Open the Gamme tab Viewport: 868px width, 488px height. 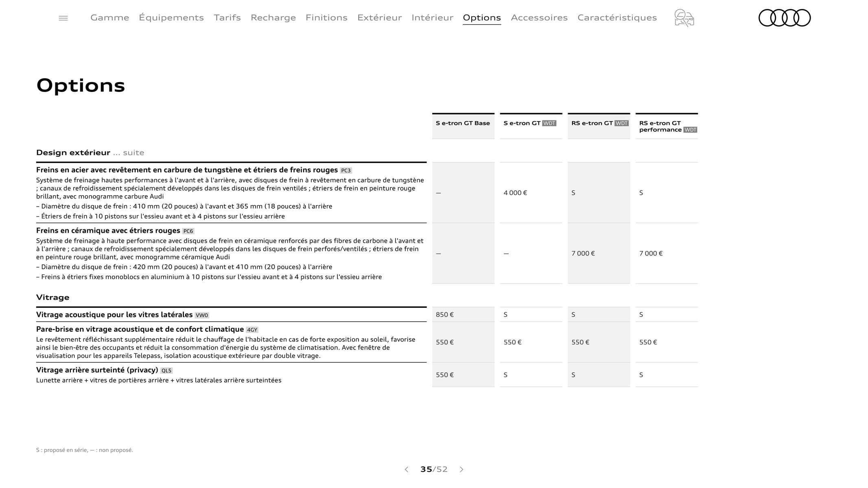[109, 17]
